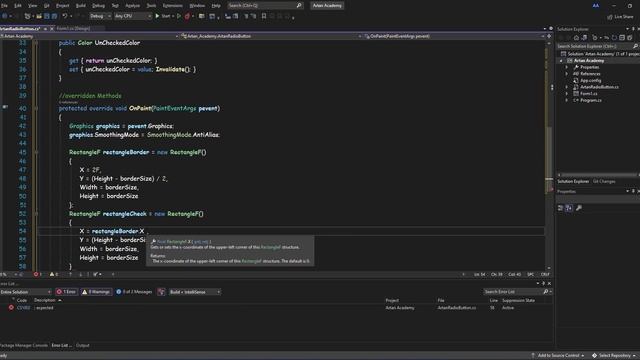
Task: Click the Error List search magnifier icon
Action: point(546,292)
